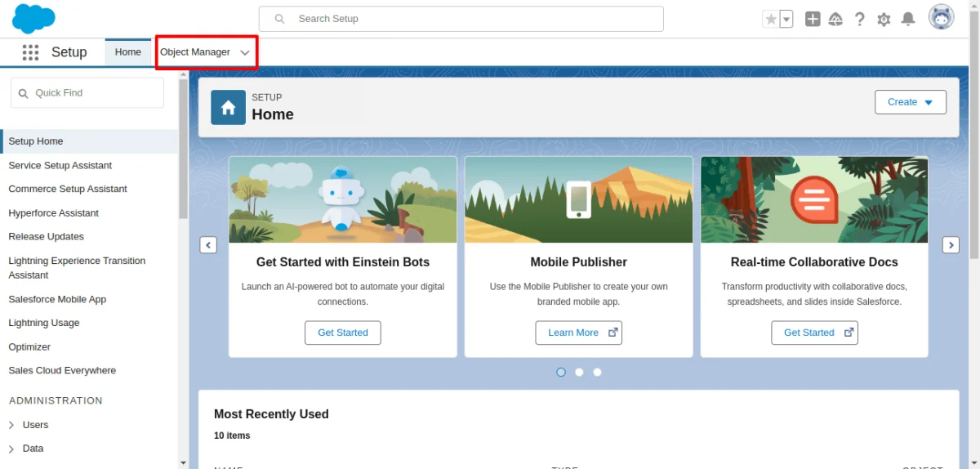Screen dimensions: 980x469
Task: Click the Most Recently Used heading
Action: click(271, 414)
